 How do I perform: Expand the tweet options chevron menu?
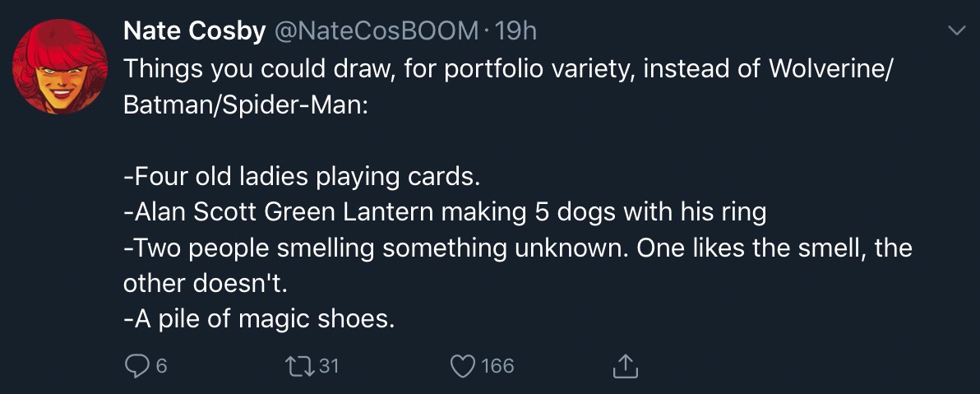pos(956,33)
